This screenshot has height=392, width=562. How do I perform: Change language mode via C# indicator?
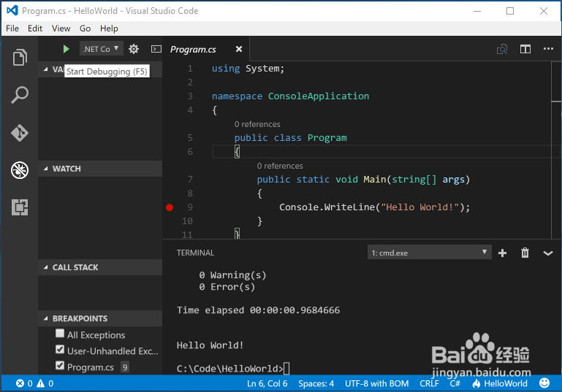[x=455, y=383]
